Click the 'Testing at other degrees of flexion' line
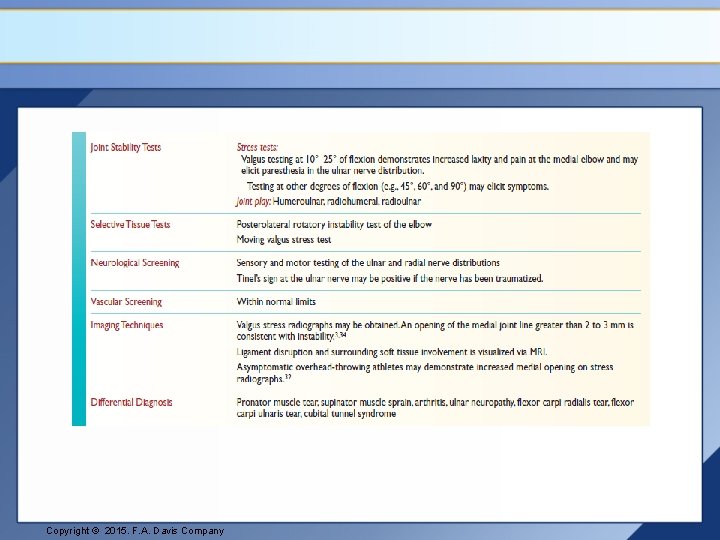This screenshot has width=720, height=540. pyautogui.click(x=398, y=186)
